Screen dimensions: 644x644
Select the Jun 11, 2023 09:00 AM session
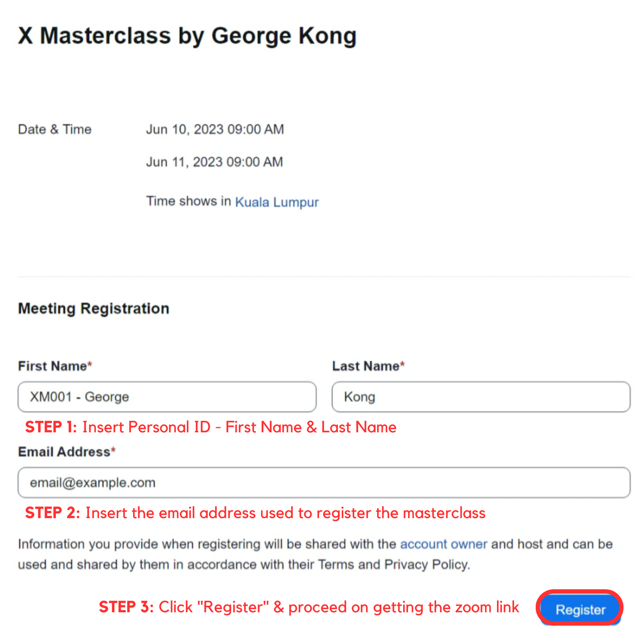pyautogui.click(x=215, y=162)
